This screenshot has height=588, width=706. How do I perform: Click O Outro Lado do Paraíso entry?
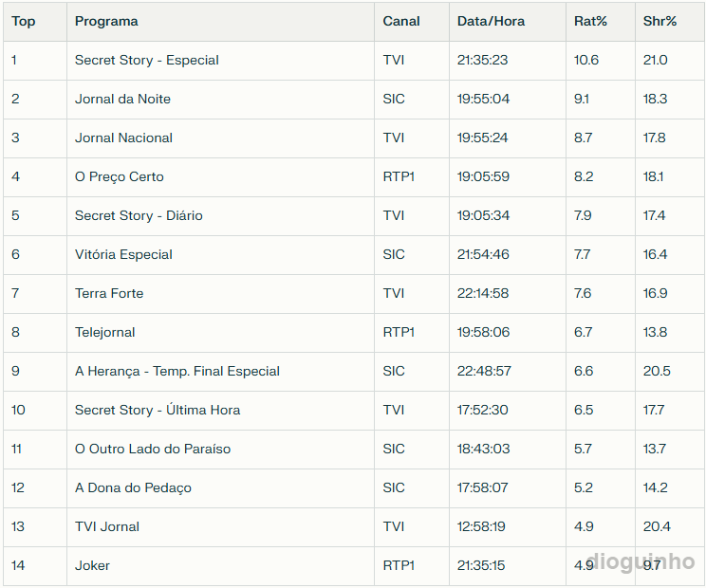[x=153, y=449]
